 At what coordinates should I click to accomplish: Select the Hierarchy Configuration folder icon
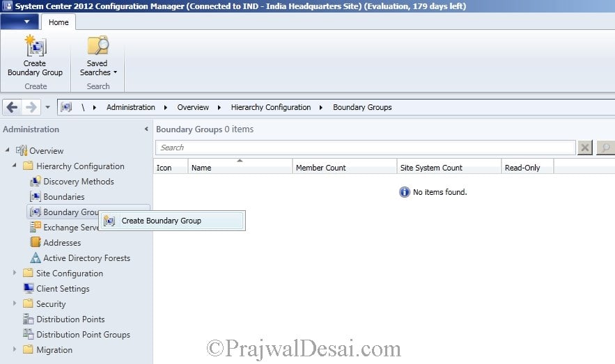[x=28, y=166]
